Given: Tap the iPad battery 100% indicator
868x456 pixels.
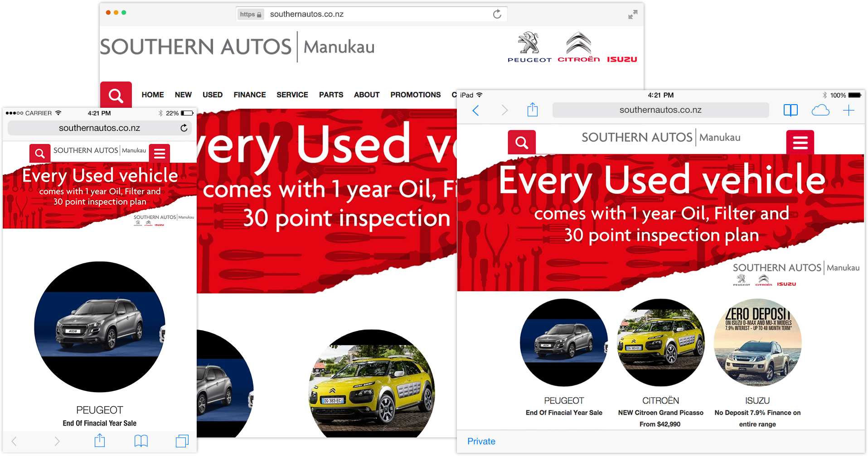Looking at the screenshot, I should click(x=845, y=95).
